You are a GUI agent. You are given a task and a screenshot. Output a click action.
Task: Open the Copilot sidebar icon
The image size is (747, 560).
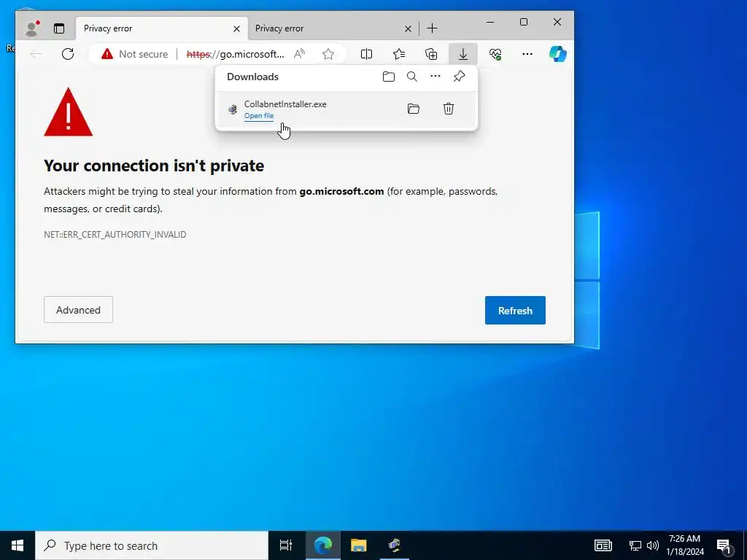558,54
